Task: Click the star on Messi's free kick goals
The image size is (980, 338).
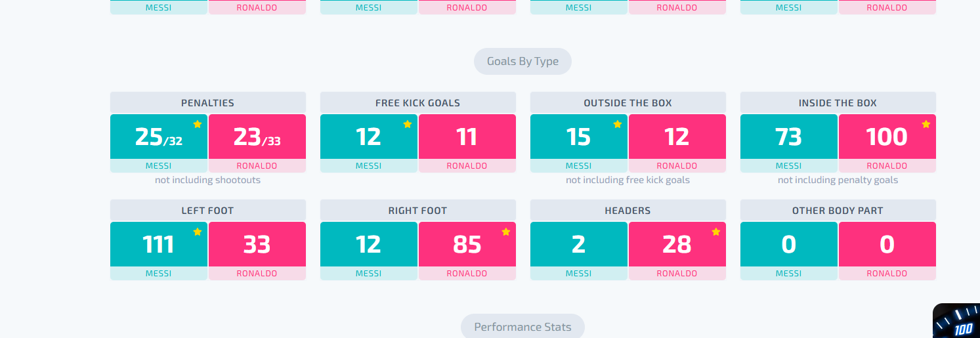Action: [408, 124]
